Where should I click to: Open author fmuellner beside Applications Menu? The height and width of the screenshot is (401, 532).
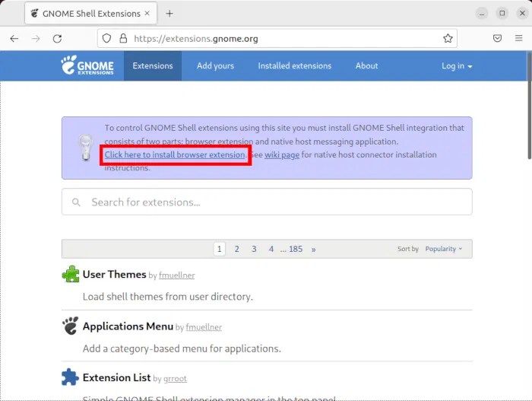(204, 327)
